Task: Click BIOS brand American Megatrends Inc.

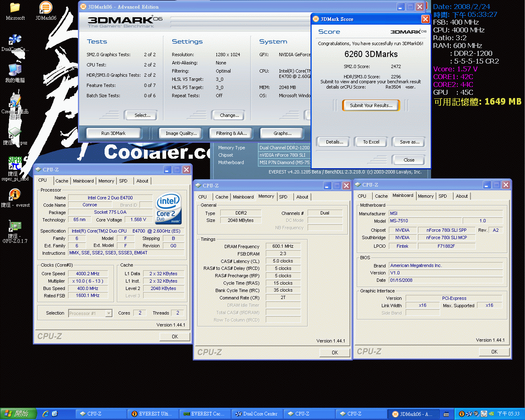Action: click(x=446, y=266)
